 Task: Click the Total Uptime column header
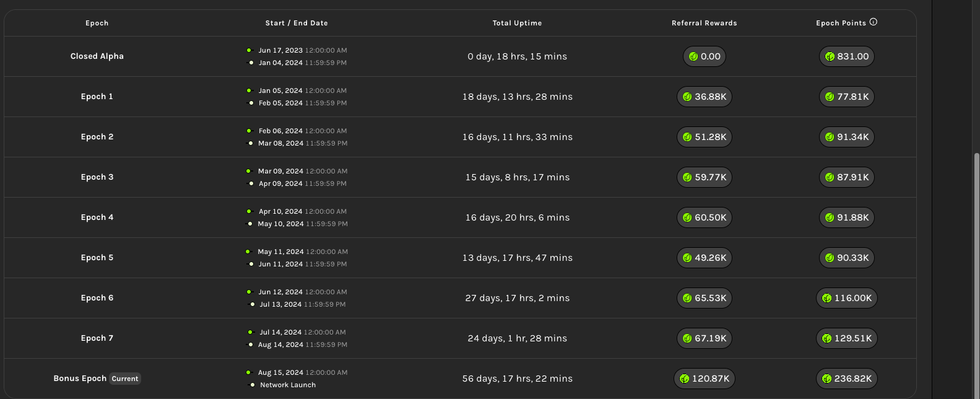[x=517, y=23]
